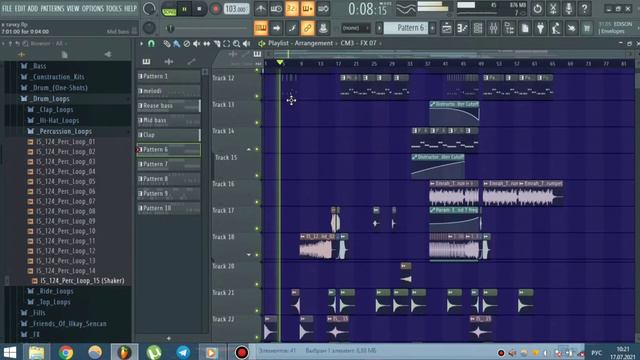The height and width of the screenshot is (360, 640).
Task: Select the Slice tool in Playlist
Action: (x=217, y=44)
